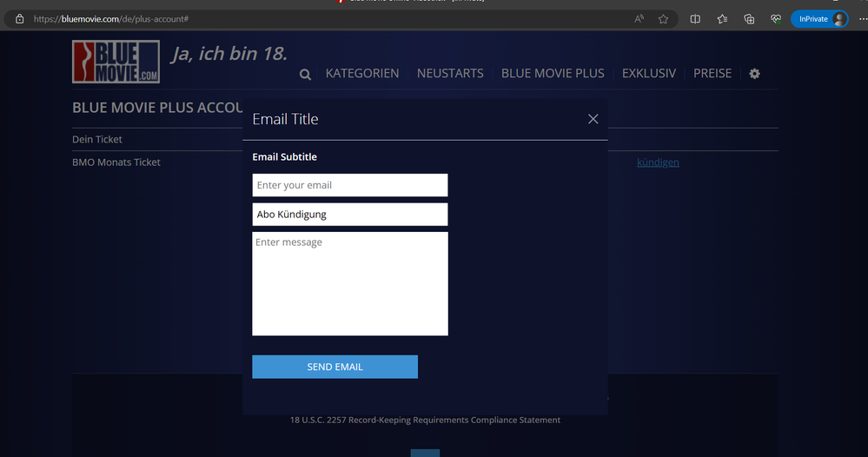Viewport: 868px width, 457px height.
Task: Open the Collections icon
Action: coord(749,19)
